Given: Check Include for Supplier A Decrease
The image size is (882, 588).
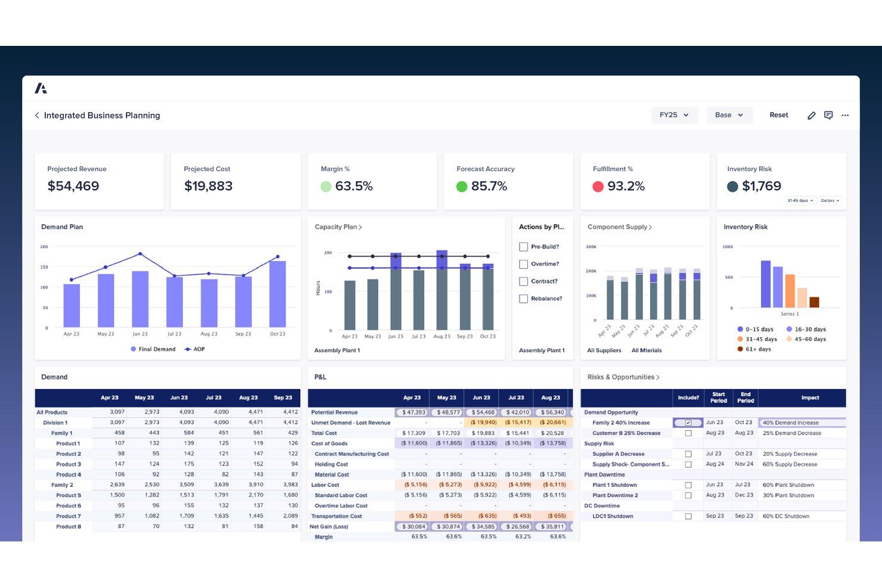Looking at the screenshot, I should (x=688, y=454).
